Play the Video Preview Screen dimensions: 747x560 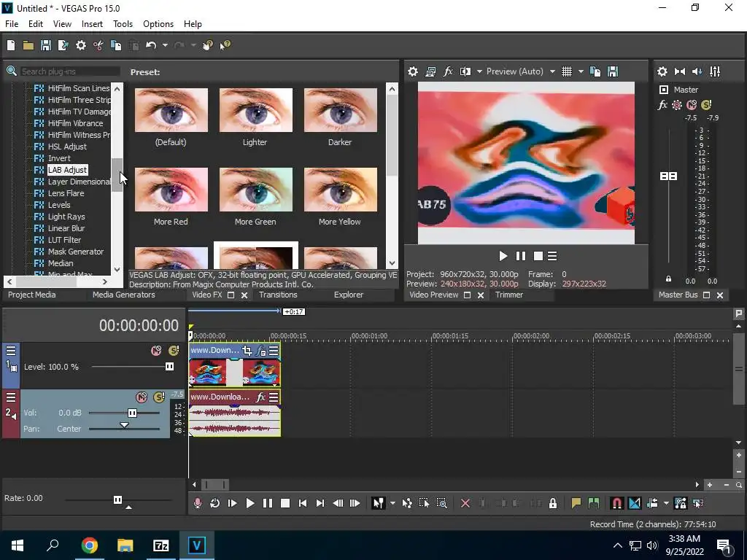click(503, 256)
